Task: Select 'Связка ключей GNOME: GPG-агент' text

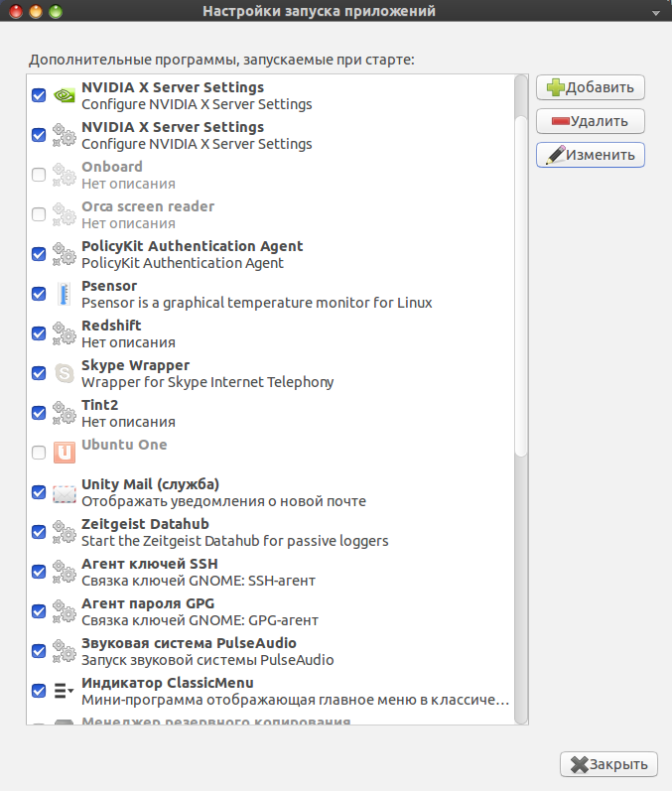Action: point(200,620)
